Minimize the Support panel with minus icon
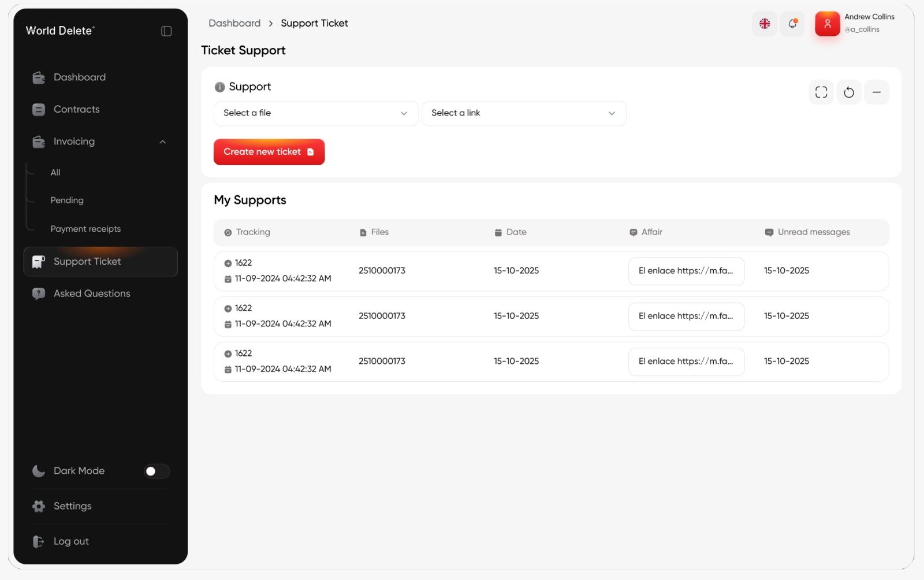924x580 pixels. pyautogui.click(x=877, y=92)
